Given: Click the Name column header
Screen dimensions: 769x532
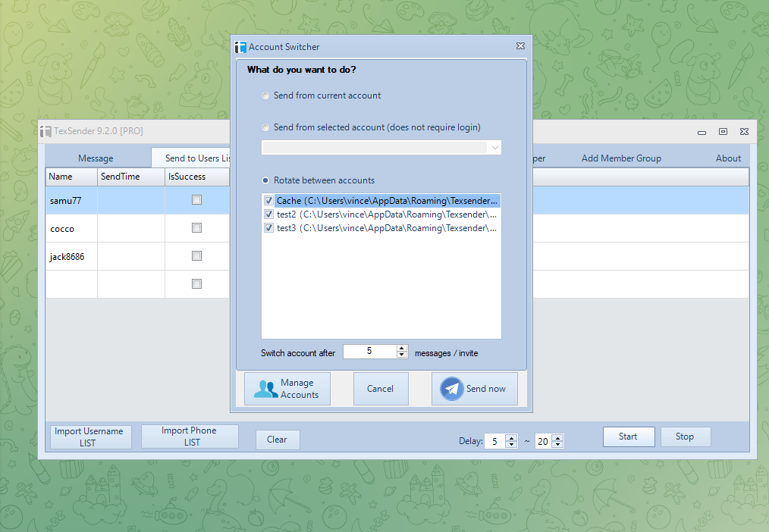Looking at the screenshot, I should 71,177.
